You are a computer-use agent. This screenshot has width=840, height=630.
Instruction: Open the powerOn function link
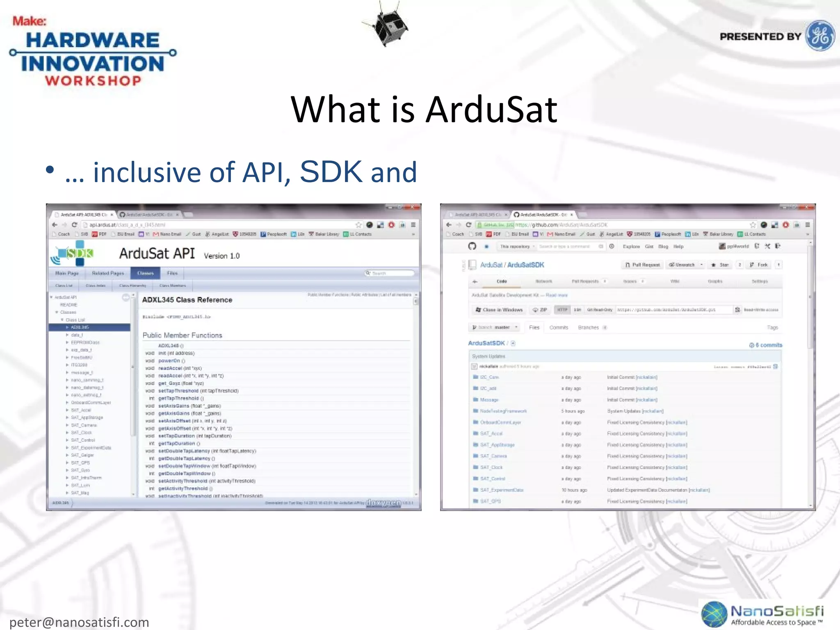point(169,361)
